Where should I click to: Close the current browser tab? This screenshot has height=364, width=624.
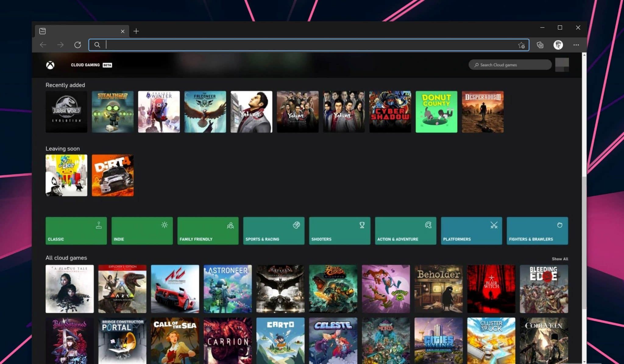pyautogui.click(x=122, y=31)
